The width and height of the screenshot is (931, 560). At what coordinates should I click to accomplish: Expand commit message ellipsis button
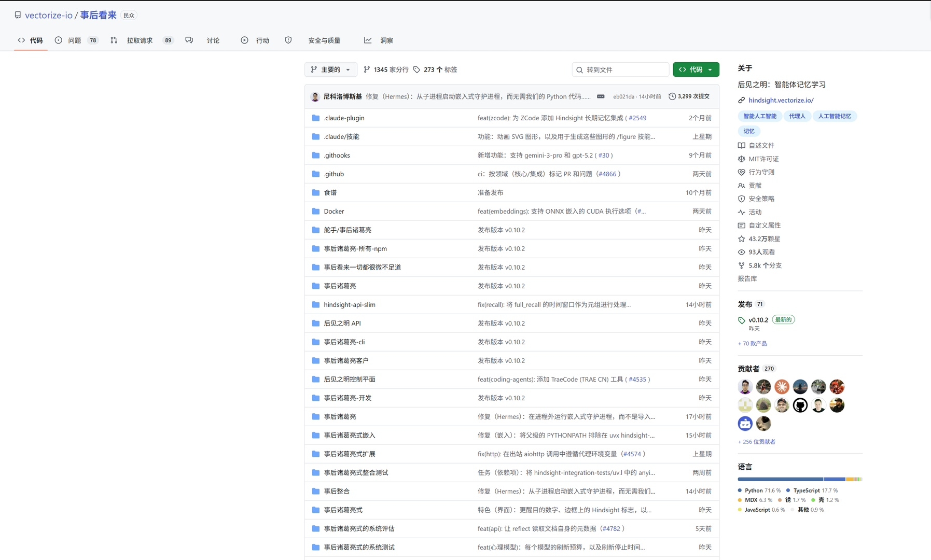tap(601, 96)
